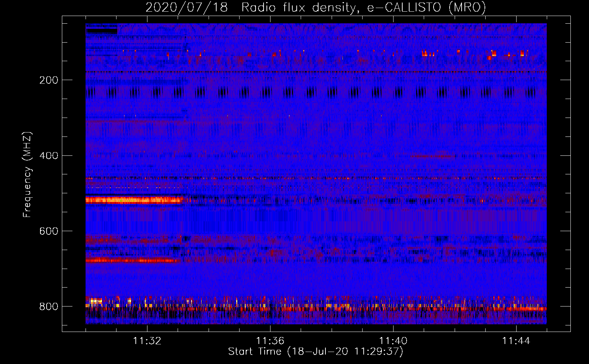Click the 'Start Time (18-Jul-20 11:29:37)' x-axis label
Viewport: 589px width, 364px height.
coord(316,352)
